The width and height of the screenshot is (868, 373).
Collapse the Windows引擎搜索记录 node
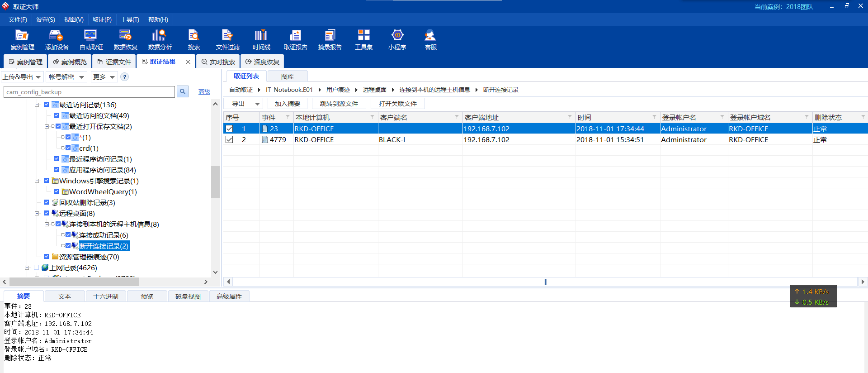[x=37, y=181]
